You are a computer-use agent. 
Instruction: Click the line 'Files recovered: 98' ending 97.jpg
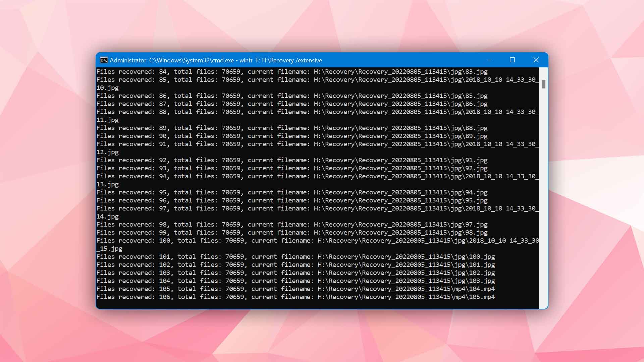pyautogui.click(x=292, y=225)
